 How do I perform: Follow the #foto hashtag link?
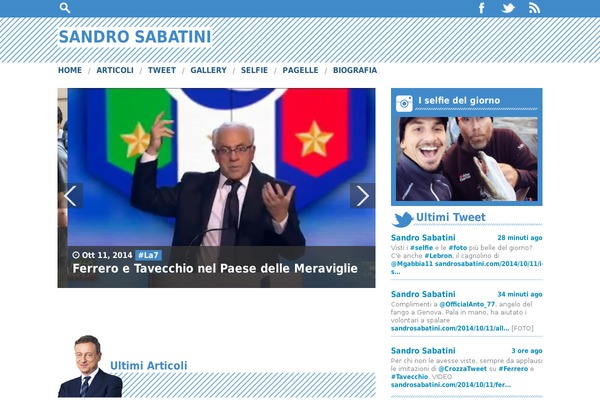(x=458, y=248)
